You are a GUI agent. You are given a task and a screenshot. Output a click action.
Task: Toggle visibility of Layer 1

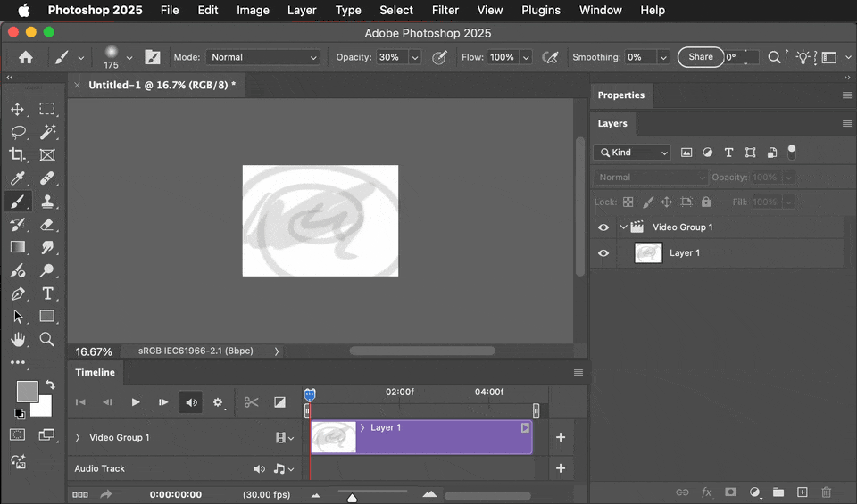tap(603, 253)
